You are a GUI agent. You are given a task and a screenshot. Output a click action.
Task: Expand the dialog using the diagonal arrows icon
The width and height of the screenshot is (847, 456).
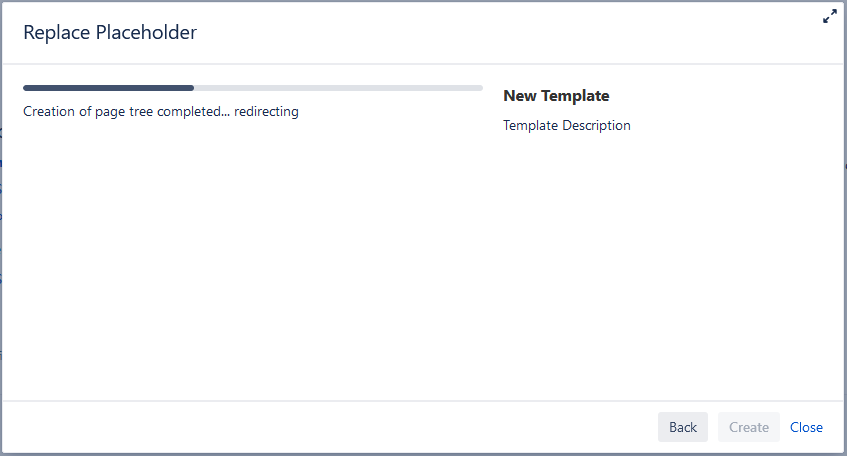click(x=829, y=16)
